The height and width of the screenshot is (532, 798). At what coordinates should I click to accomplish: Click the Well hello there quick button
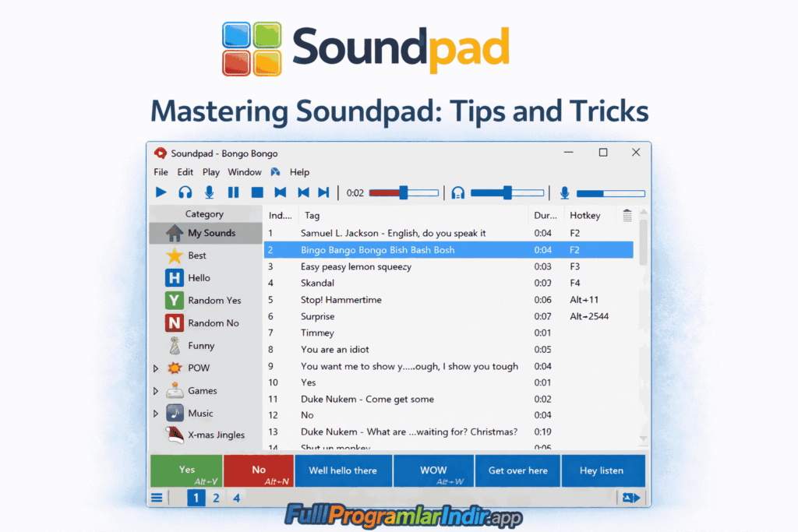pyautogui.click(x=343, y=470)
